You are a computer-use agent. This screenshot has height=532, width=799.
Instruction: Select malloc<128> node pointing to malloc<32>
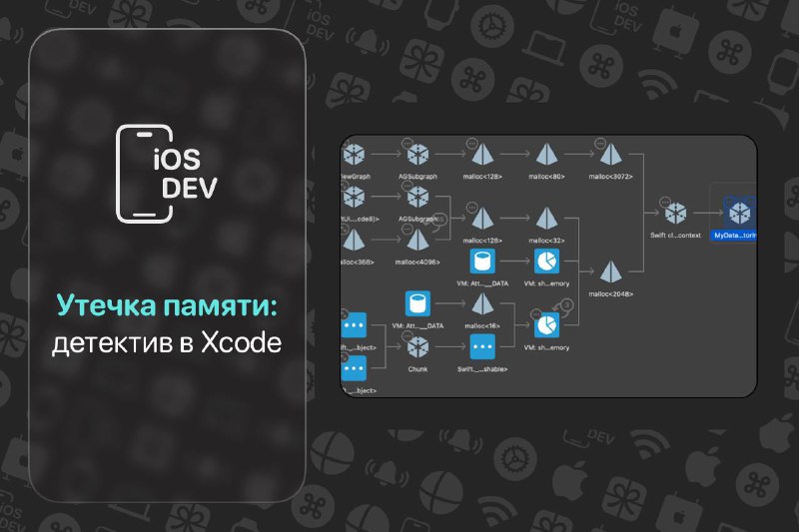click(482, 218)
